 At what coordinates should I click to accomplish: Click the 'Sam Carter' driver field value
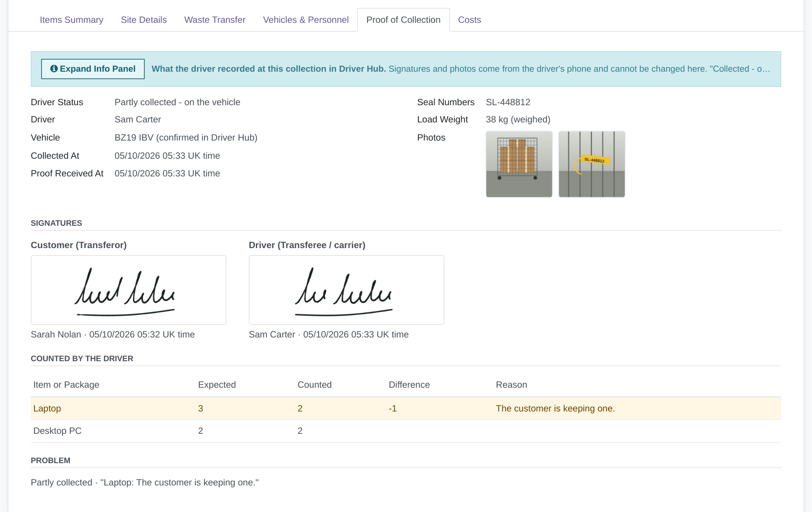[138, 120]
